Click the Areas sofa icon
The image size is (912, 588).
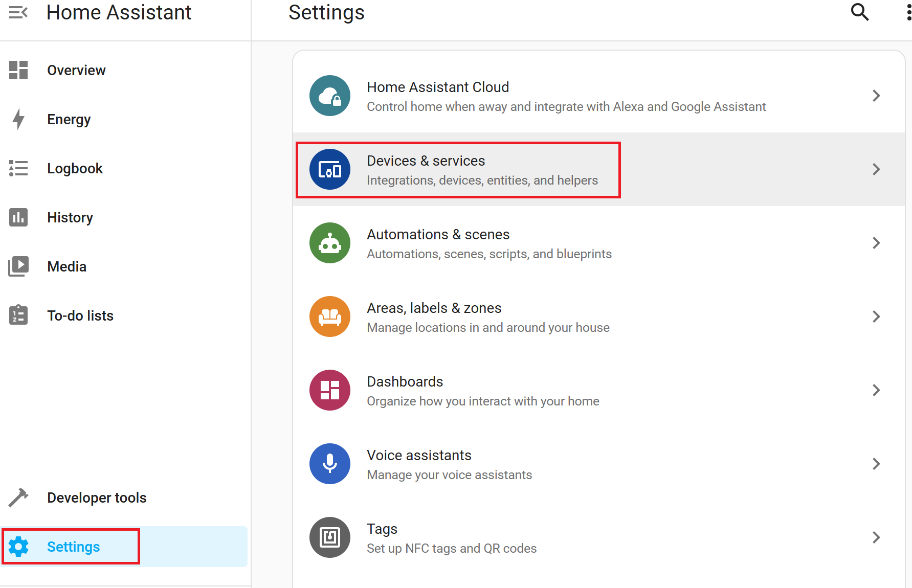click(x=330, y=316)
